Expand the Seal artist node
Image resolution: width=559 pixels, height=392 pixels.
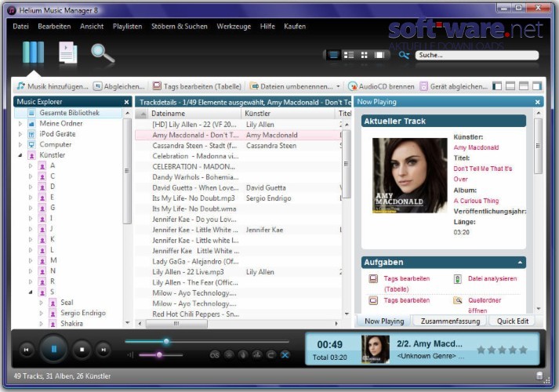click(41, 303)
